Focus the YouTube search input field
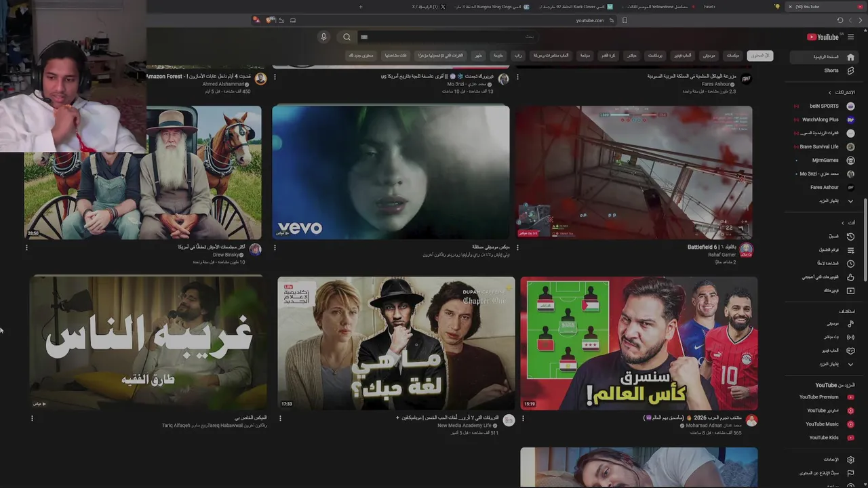The height and width of the screenshot is (488, 868). [448, 37]
